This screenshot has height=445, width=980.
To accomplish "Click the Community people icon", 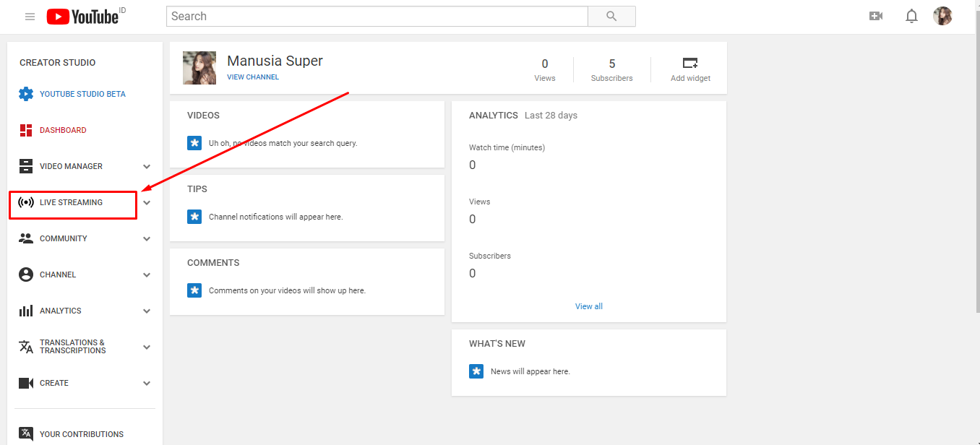I will (x=26, y=238).
